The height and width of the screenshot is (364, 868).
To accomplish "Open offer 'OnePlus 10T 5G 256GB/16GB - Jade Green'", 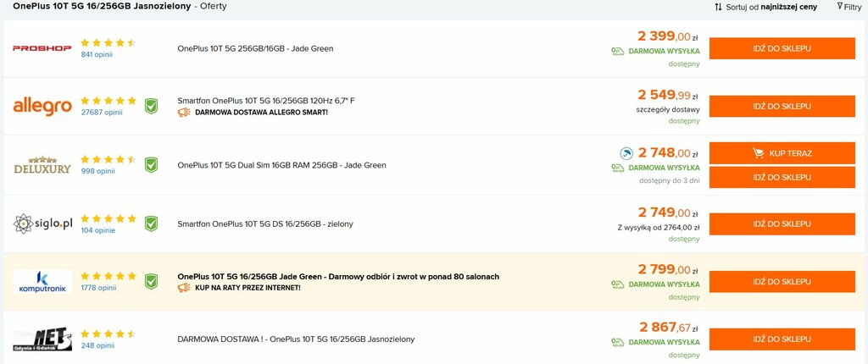I will click(255, 49).
